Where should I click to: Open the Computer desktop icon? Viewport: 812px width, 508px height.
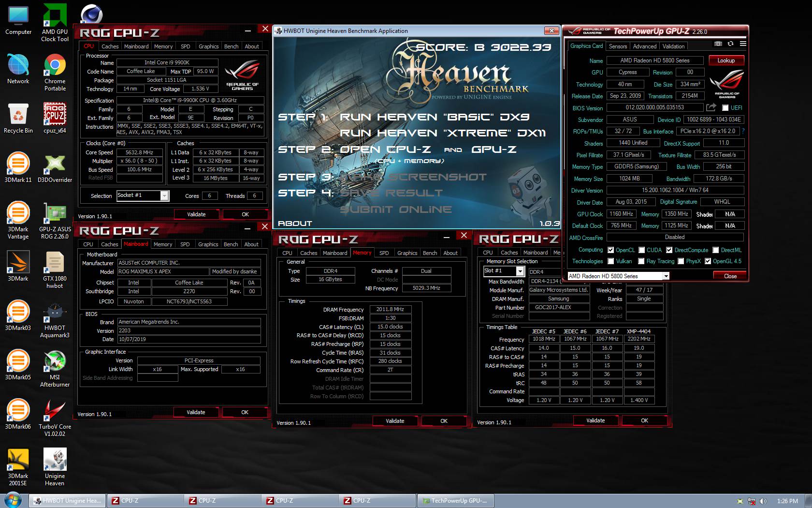pos(18,21)
